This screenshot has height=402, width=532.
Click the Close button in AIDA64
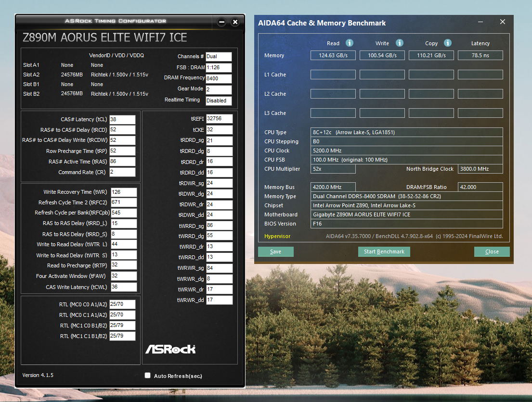(x=492, y=251)
